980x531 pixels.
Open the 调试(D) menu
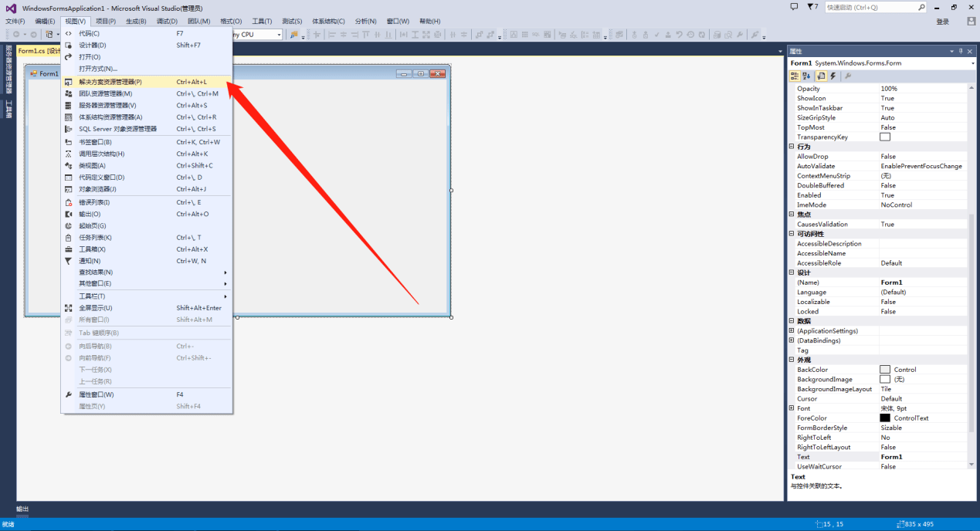[167, 21]
